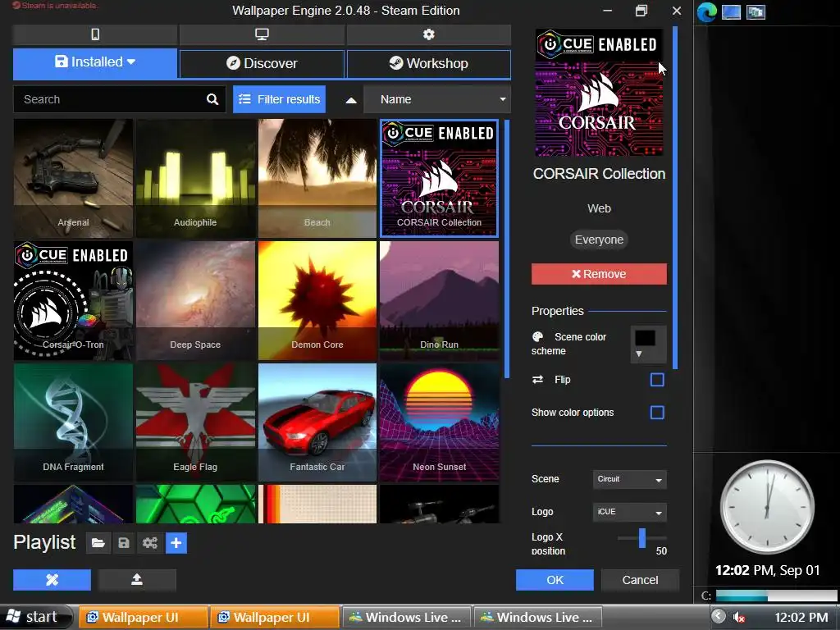Open Microsoft Edge icon on desktop bar
The height and width of the screenshot is (630, 840).
[x=706, y=11]
